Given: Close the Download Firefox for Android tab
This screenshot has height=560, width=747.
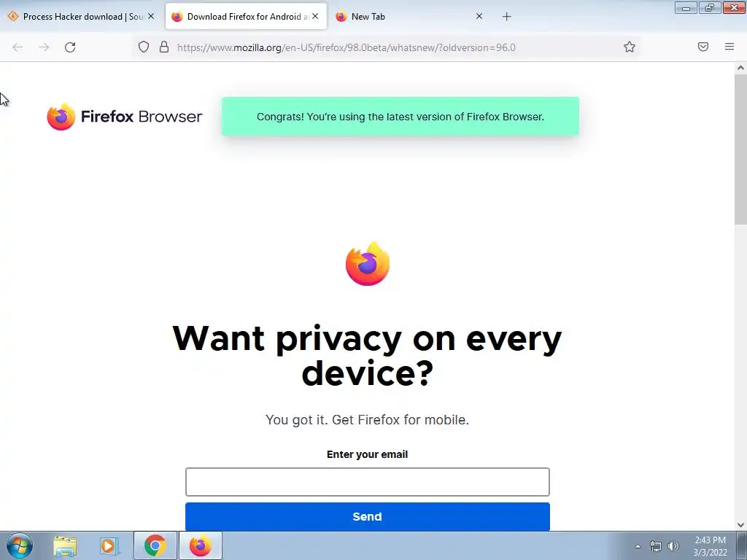Looking at the screenshot, I should [315, 16].
